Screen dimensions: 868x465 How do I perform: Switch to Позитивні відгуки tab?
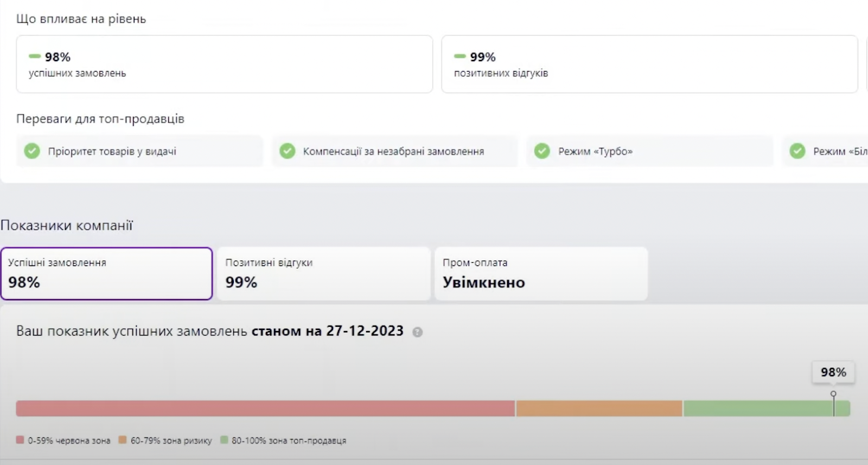tap(324, 273)
